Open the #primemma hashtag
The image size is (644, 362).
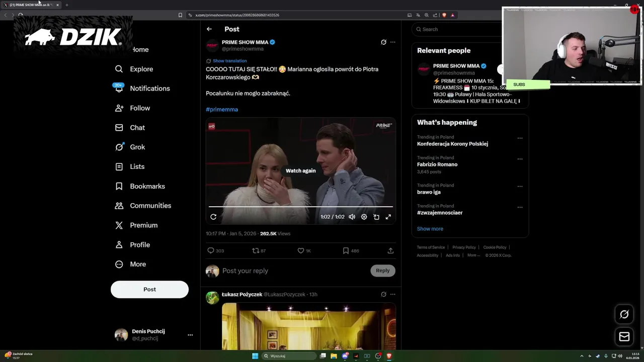(222, 109)
